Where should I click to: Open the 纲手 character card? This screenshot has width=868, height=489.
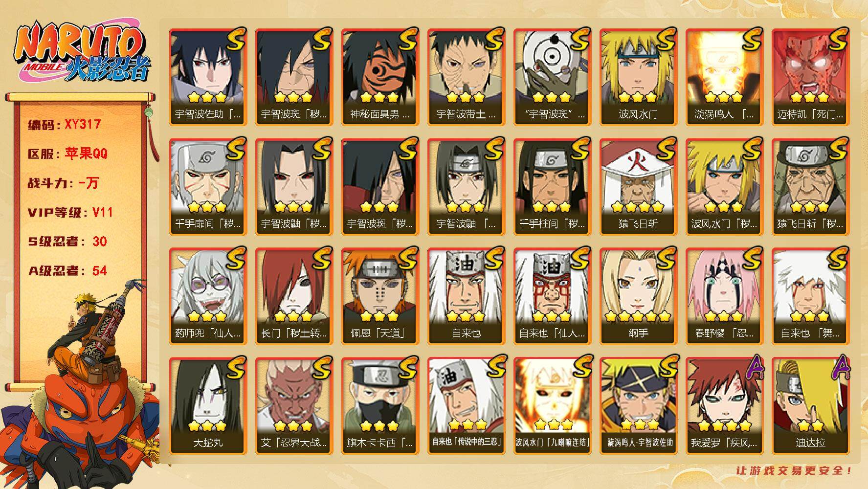638,296
